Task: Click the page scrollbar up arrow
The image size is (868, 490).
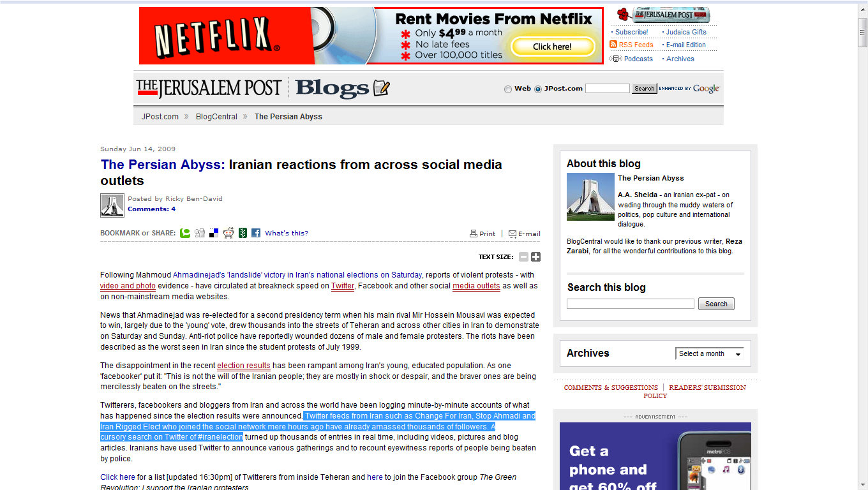Action: (x=863, y=8)
